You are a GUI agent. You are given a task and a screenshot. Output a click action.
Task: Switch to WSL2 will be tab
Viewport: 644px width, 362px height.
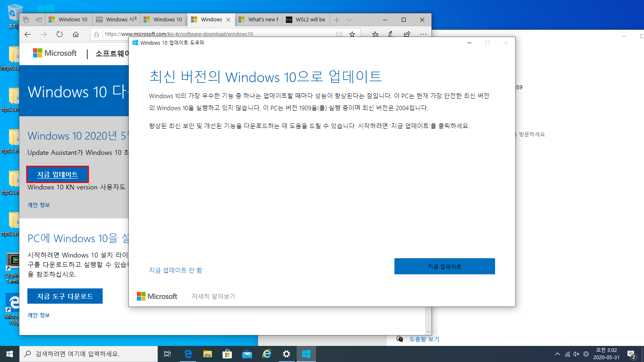tap(306, 19)
